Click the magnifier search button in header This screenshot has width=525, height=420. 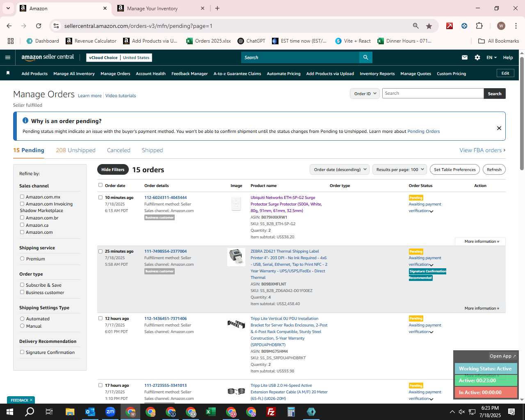[x=366, y=57]
